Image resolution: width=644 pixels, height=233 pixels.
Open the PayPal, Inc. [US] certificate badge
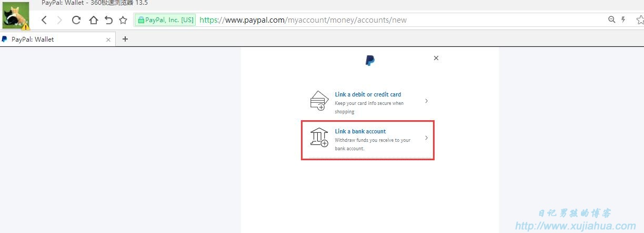165,20
